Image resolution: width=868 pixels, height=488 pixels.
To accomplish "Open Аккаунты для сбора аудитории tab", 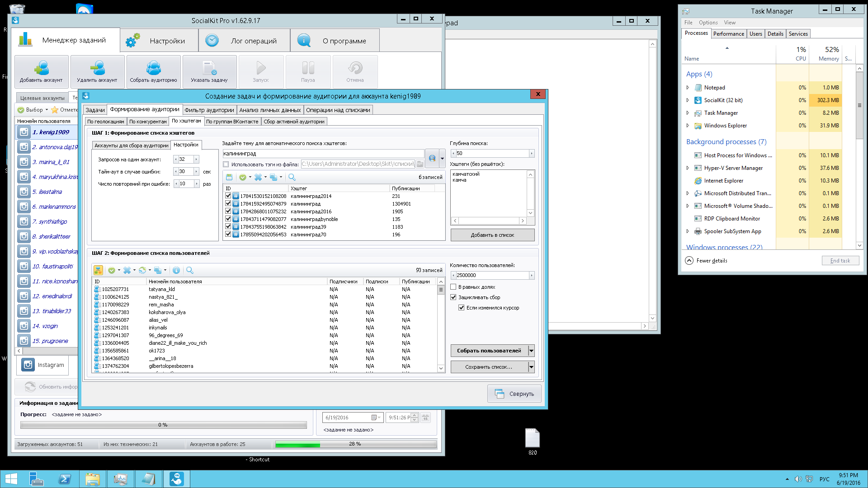I will 131,145.
